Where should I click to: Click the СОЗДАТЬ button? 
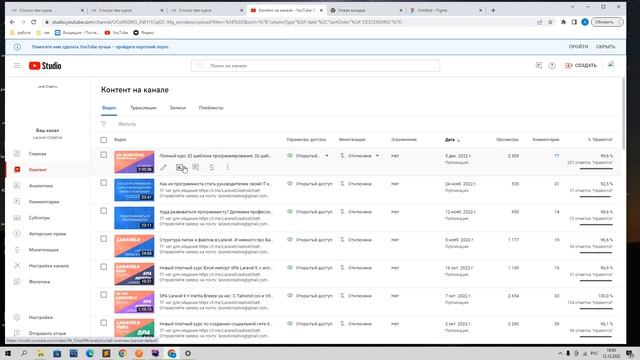[581, 65]
